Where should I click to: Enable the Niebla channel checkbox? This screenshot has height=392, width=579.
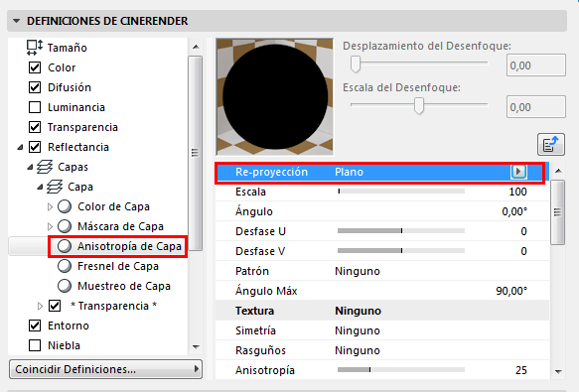pos(35,345)
